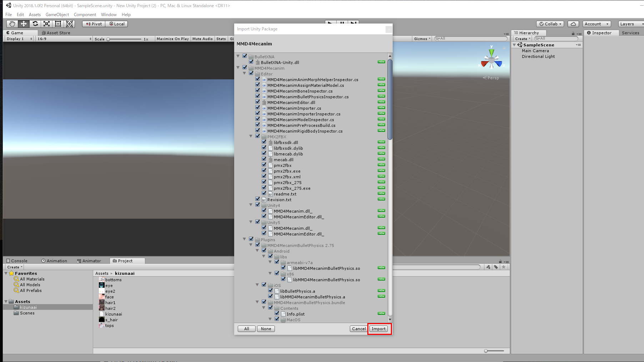The width and height of the screenshot is (644, 362).
Task: Open the hair1 asset thumbnail
Action: point(102,303)
